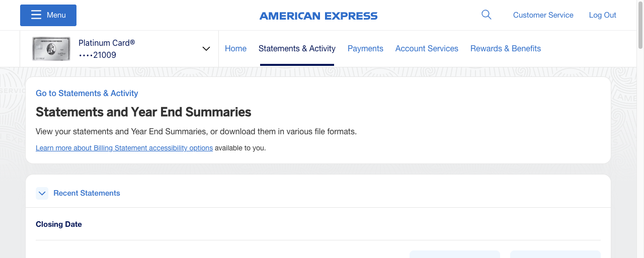Image resolution: width=644 pixels, height=258 pixels.
Task: Click the Platinum Card® account name
Action: tap(107, 43)
